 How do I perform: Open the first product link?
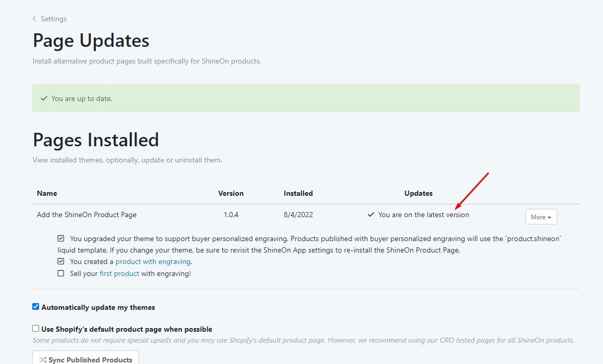[119, 273]
